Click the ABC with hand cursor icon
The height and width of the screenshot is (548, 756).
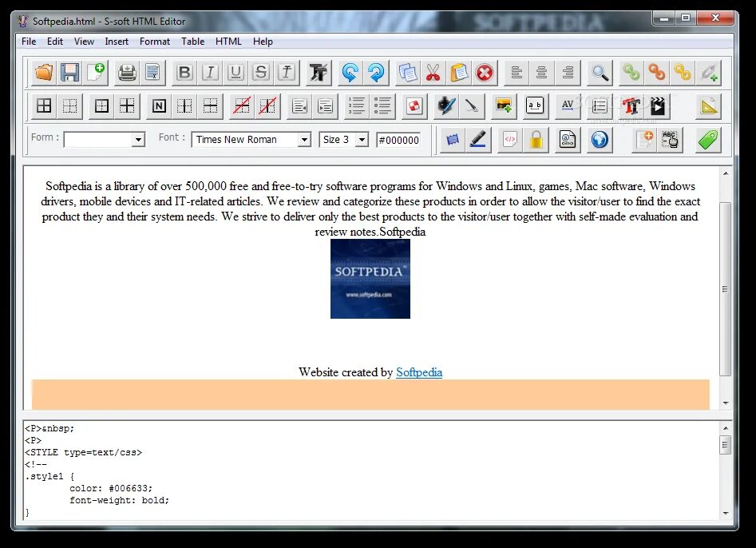670,140
